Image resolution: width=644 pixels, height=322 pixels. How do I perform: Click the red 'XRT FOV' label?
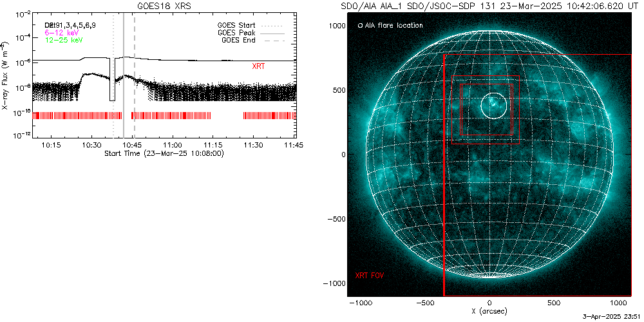(369, 275)
